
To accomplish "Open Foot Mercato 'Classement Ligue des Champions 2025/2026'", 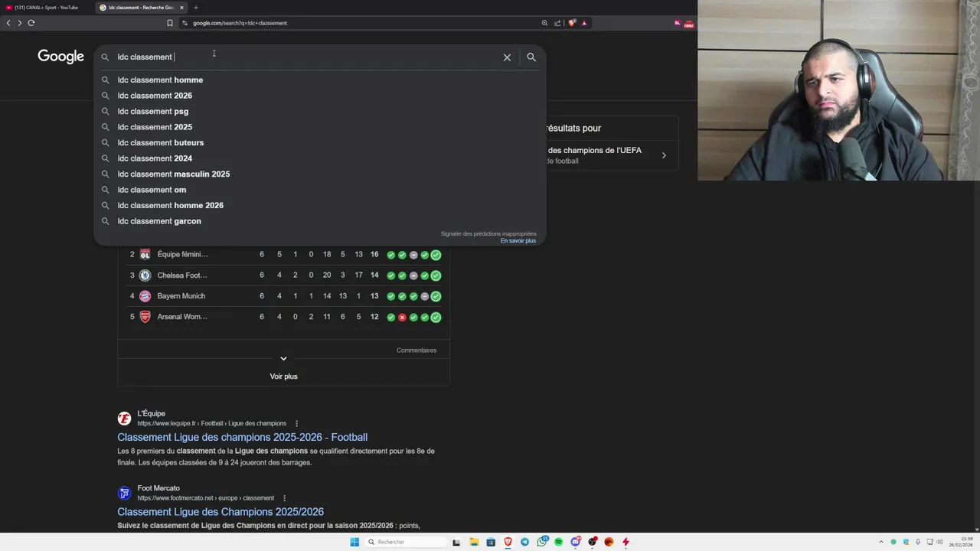I will [220, 512].
